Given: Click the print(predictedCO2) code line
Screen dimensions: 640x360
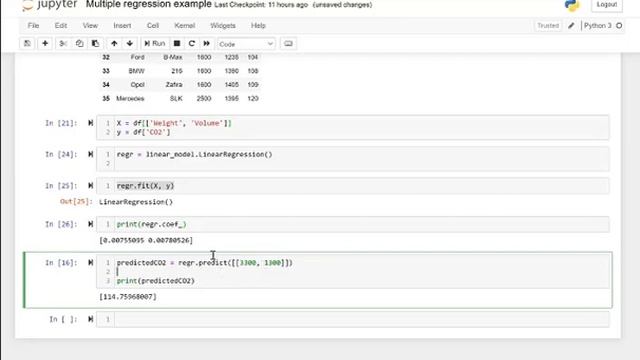Looking at the screenshot, I should (x=156, y=281).
